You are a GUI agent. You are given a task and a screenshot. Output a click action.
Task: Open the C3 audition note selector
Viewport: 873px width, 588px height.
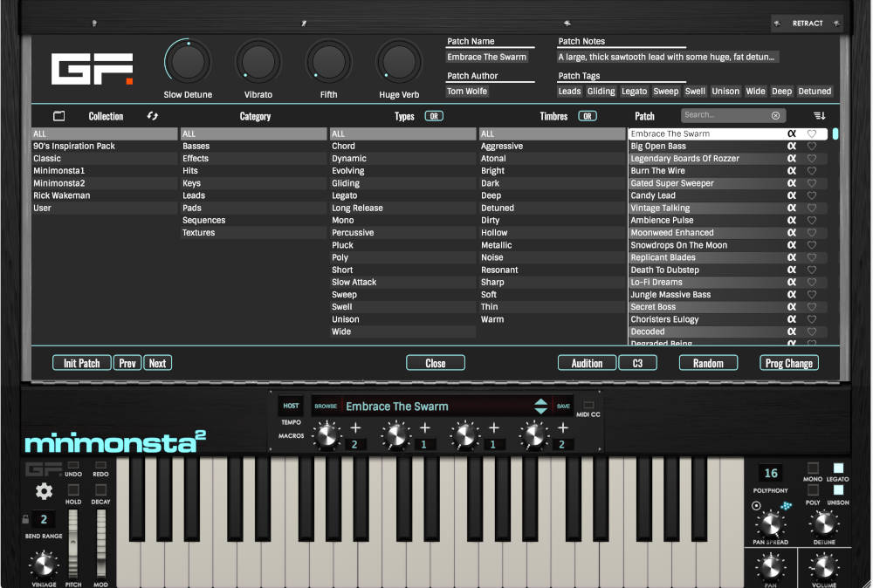[637, 363]
